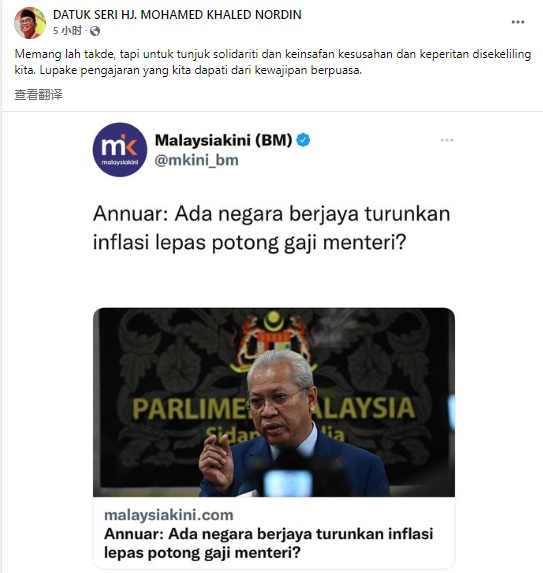
Task: Open the bold article title in link card
Action: [x=269, y=543]
